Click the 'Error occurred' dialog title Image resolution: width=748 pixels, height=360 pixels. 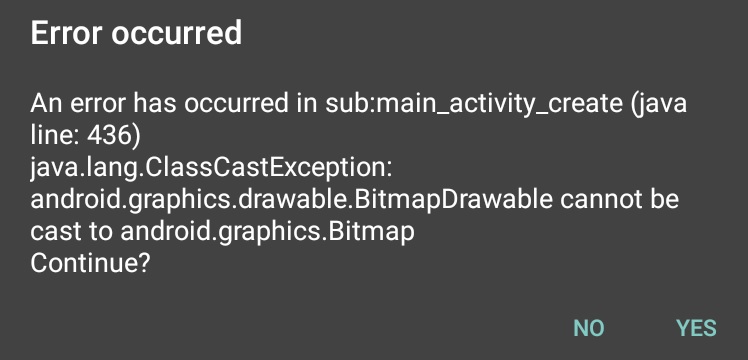(x=136, y=33)
